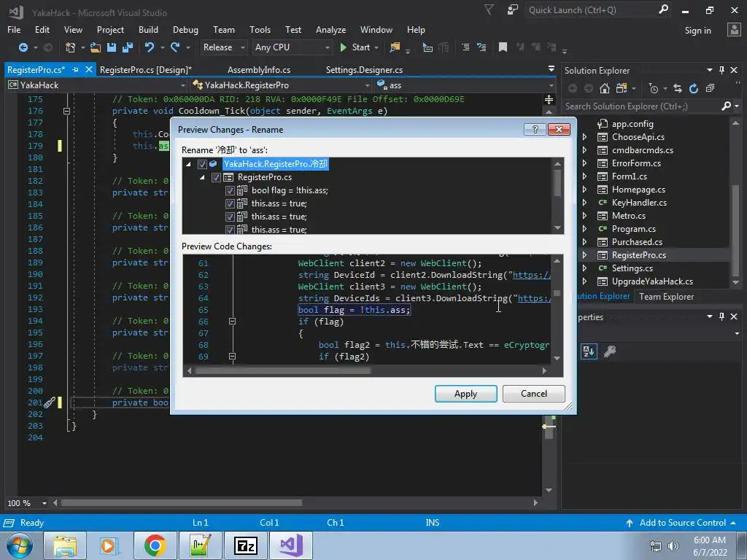Click Add to Source Control
The height and width of the screenshot is (560, 747).
682,523
